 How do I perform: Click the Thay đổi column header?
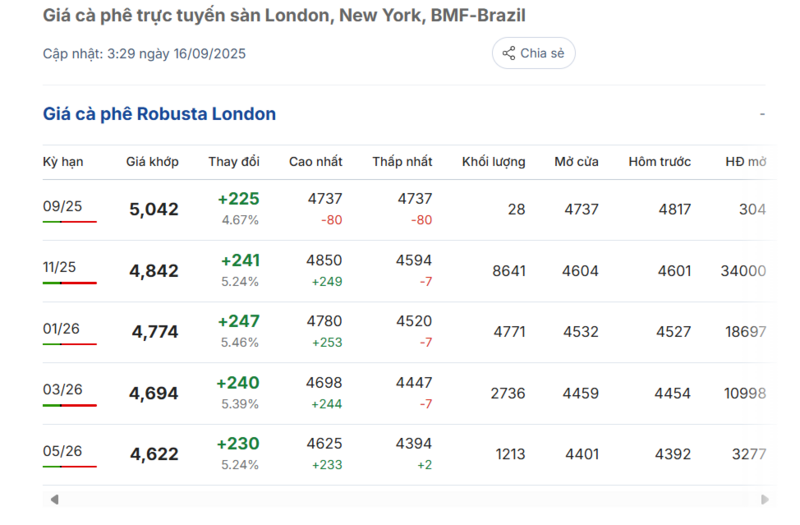234,162
